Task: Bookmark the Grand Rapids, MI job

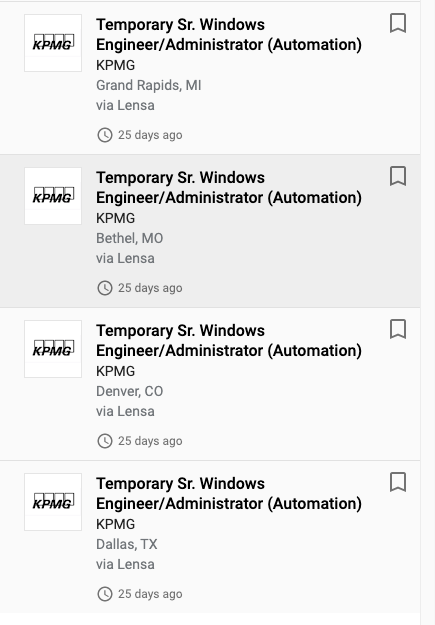Action: pyautogui.click(x=398, y=23)
